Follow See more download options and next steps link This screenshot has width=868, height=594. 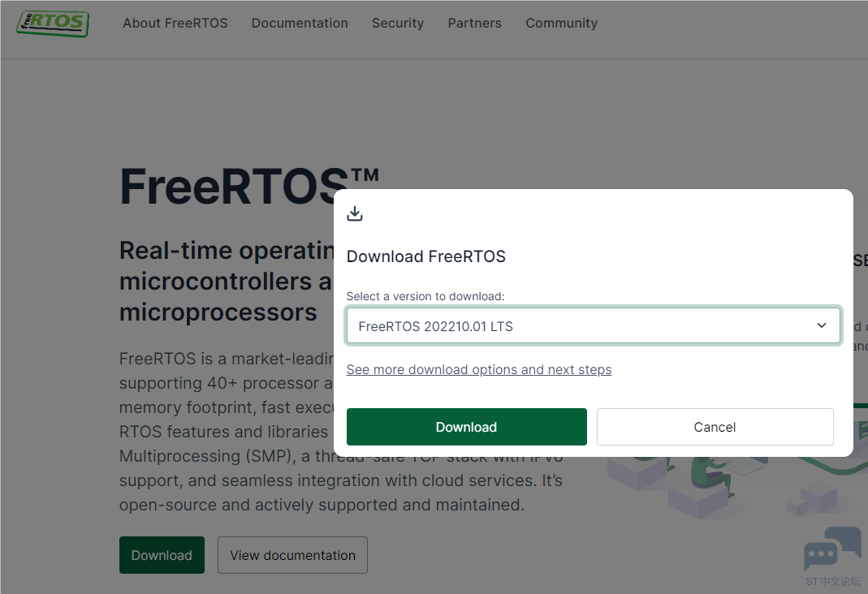click(x=479, y=369)
